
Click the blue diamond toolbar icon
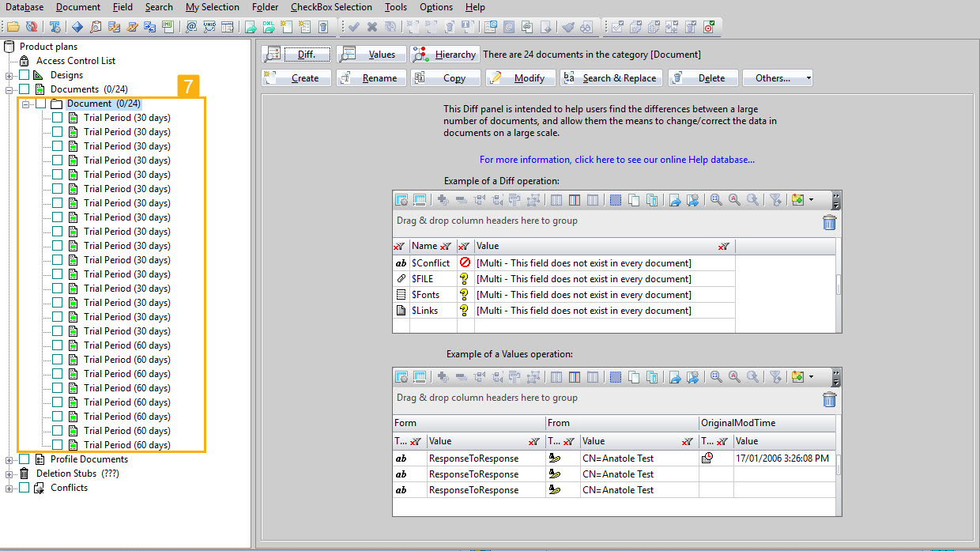coord(77,27)
